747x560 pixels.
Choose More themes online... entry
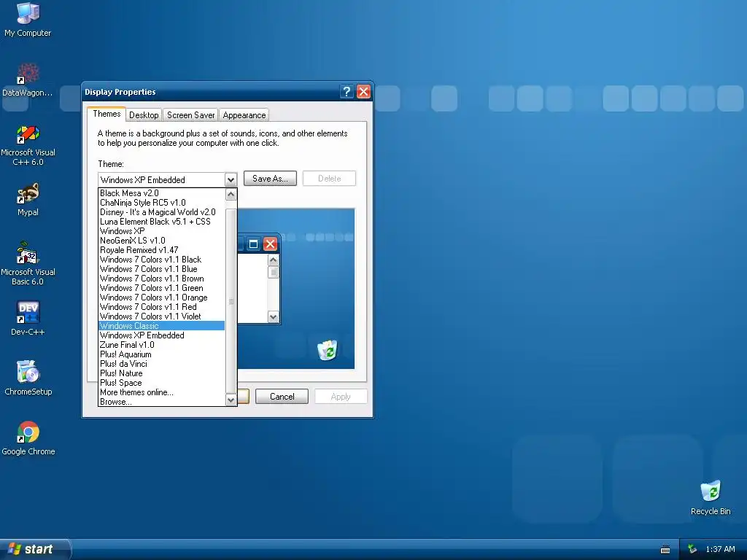[161, 392]
